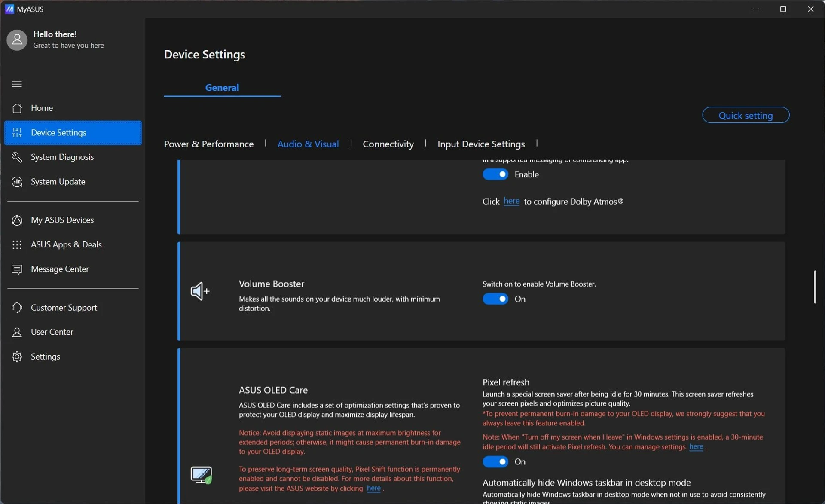
Task: Click 'here' link for ASUS website Pixel Shift details
Action: point(373,488)
